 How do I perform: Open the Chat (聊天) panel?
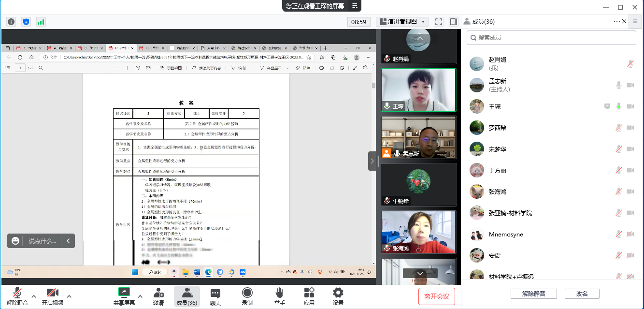(215, 296)
